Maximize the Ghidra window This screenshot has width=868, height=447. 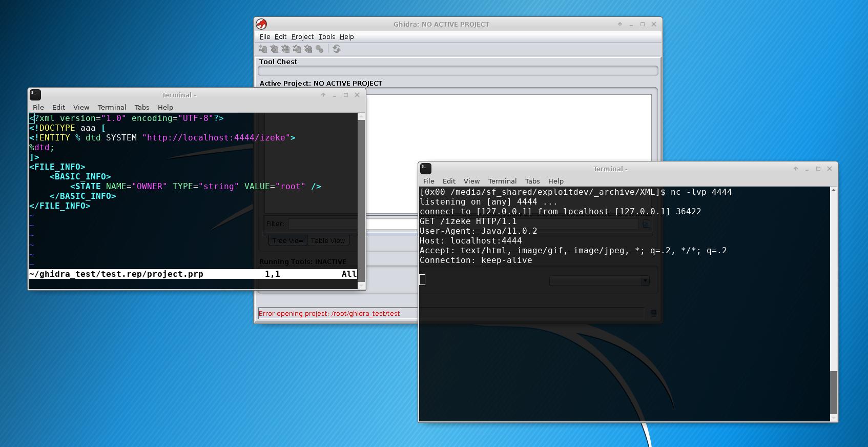(643, 24)
